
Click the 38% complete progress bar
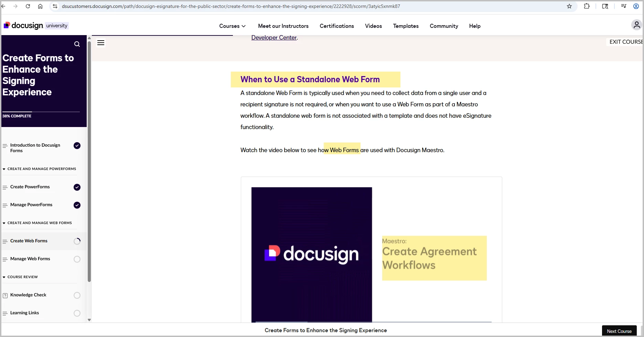tap(41, 112)
